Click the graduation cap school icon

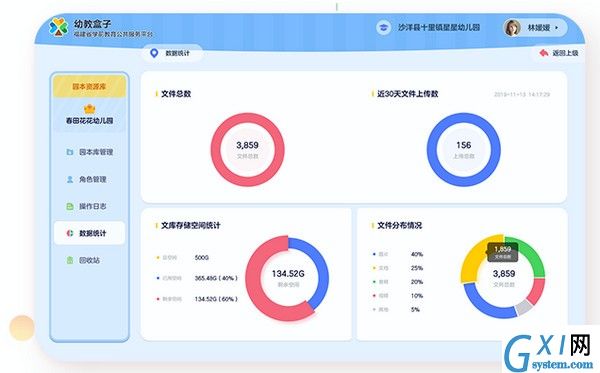click(x=383, y=28)
